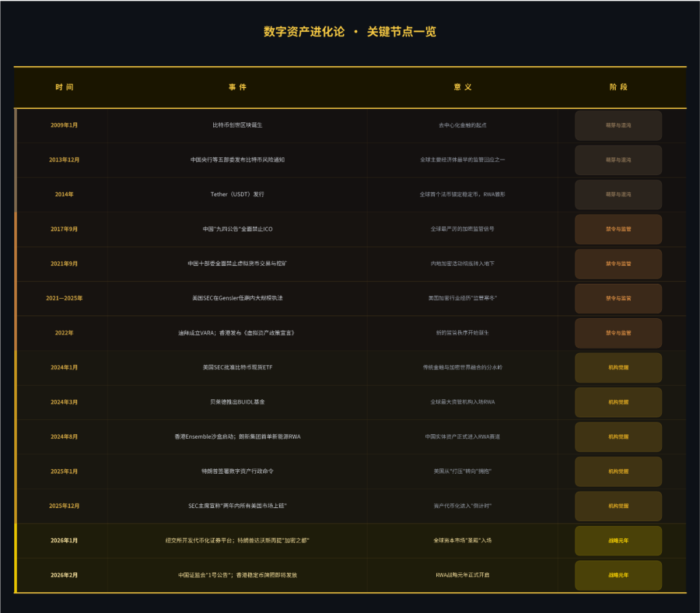The width and height of the screenshot is (700, 613).
Task: Click the 战略元年 badge in the 2026年1月 row
Action: point(618,540)
